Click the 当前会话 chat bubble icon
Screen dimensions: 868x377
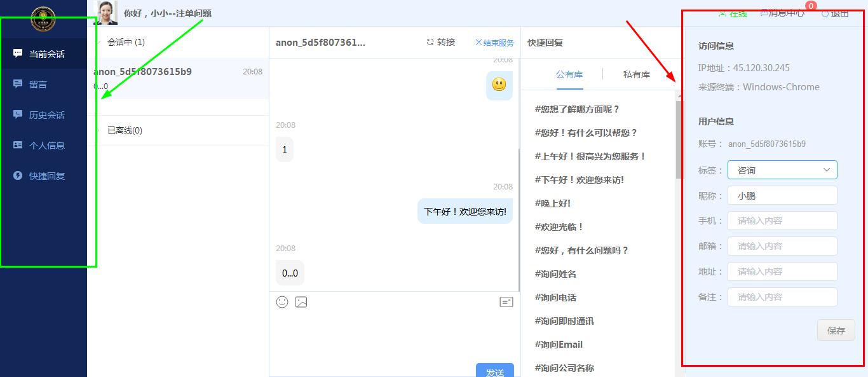click(x=18, y=53)
